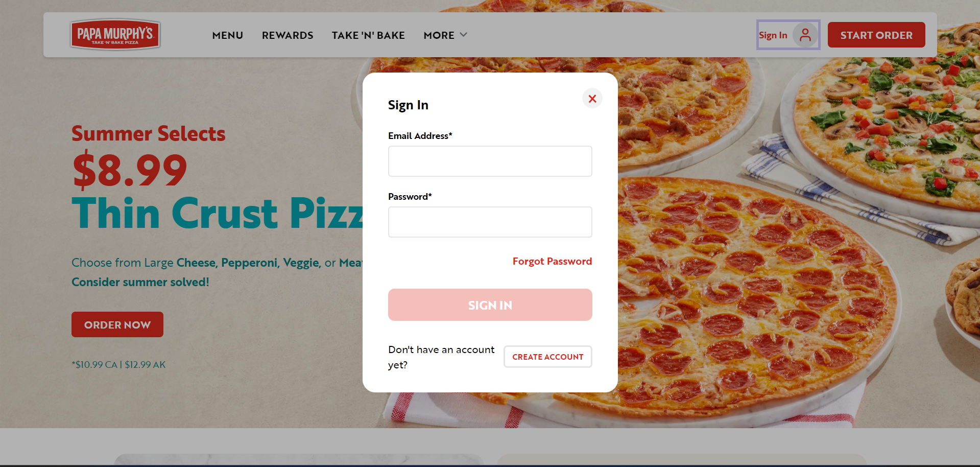Expand the MORE menu chevron arrow
This screenshot has height=467, width=980.
coord(464,35)
